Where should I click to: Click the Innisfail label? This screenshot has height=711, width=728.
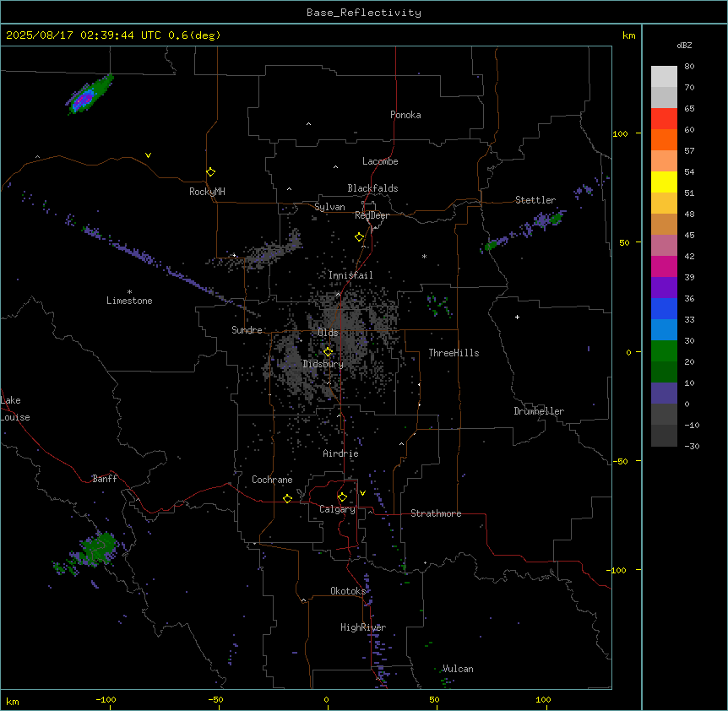350,275
